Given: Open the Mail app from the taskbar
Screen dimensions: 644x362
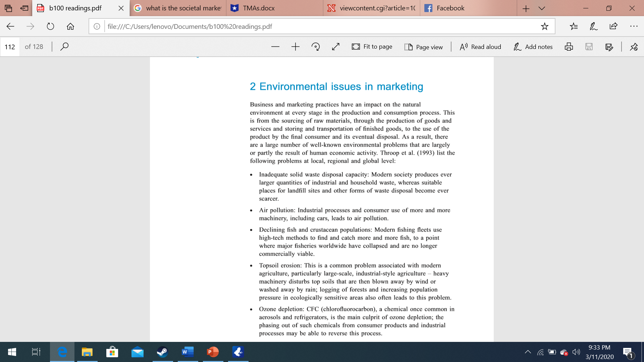Looking at the screenshot, I should (x=138, y=352).
